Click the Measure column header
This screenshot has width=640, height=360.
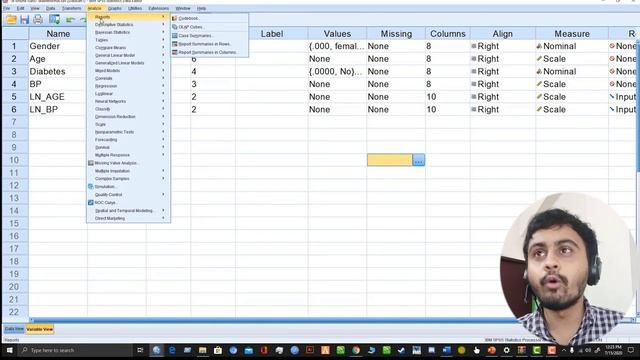pos(572,34)
